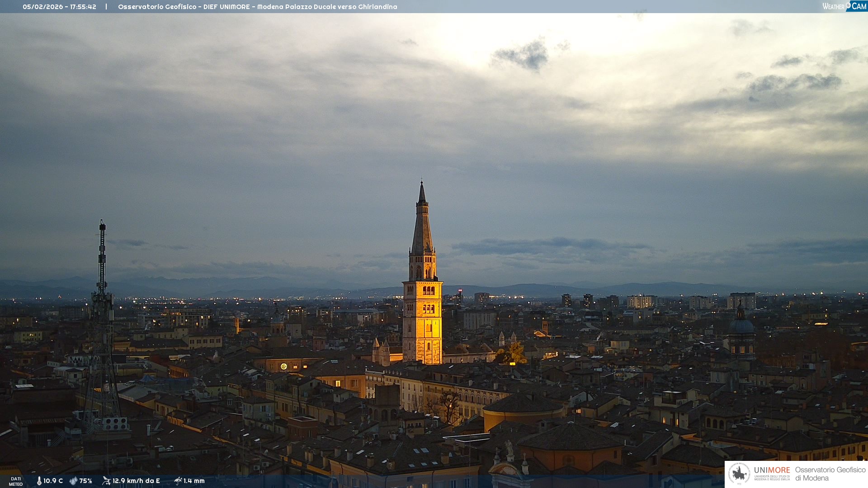868x488 pixels.
Task: Click the rain umbrella icon
Action: pos(178,481)
